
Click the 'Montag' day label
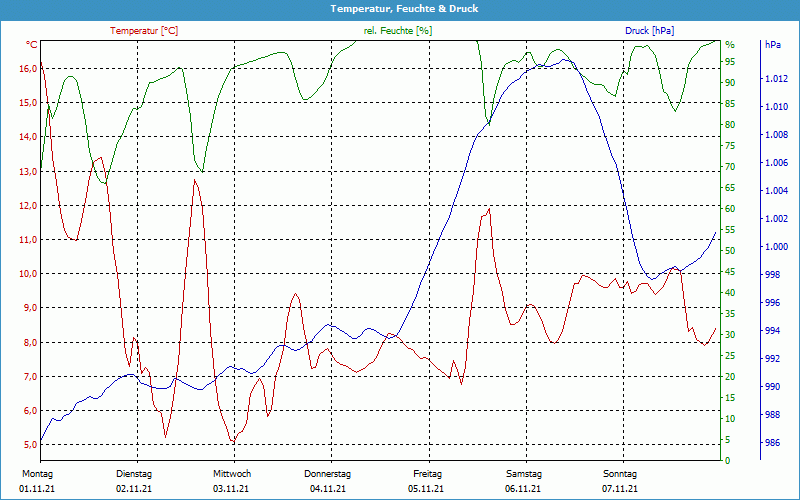tap(37, 474)
